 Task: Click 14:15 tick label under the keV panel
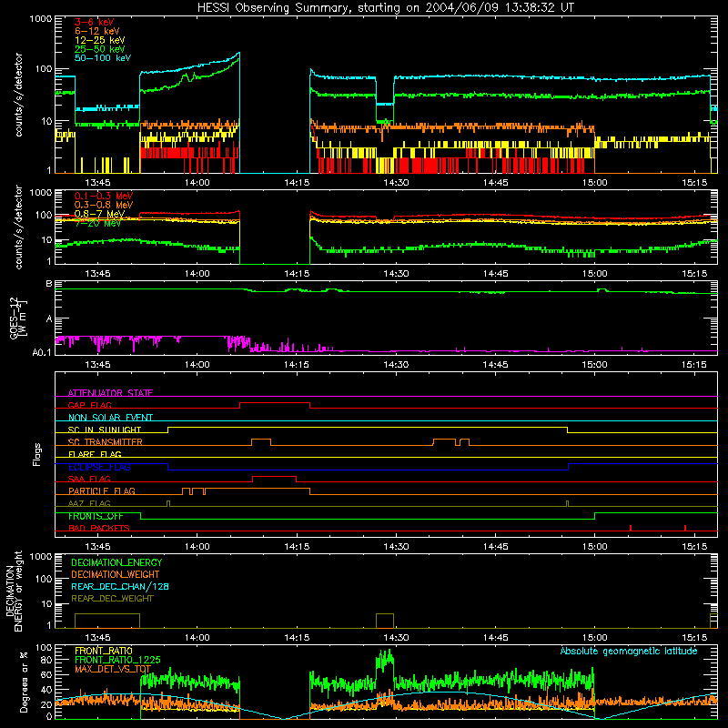click(297, 183)
